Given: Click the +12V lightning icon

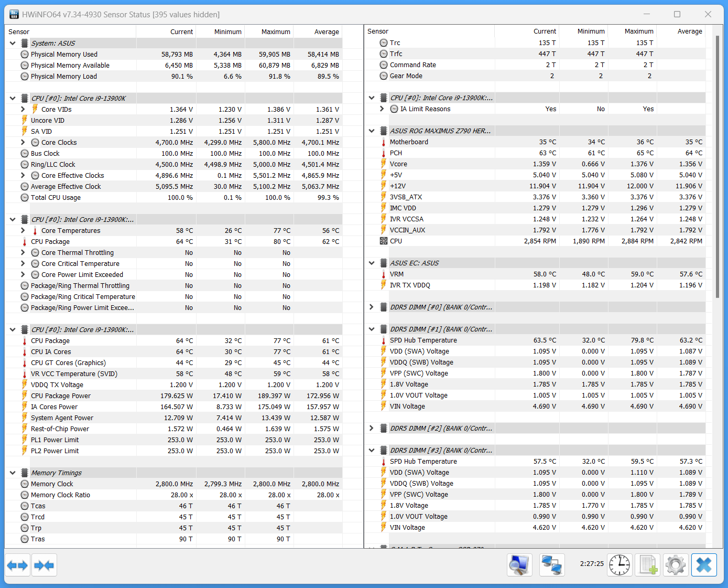Looking at the screenshot, I should [384, 186].
